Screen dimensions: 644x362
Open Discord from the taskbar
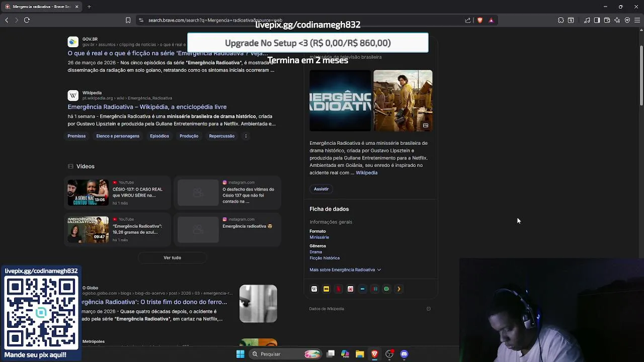pyautogui.click(x=404, y=354)
